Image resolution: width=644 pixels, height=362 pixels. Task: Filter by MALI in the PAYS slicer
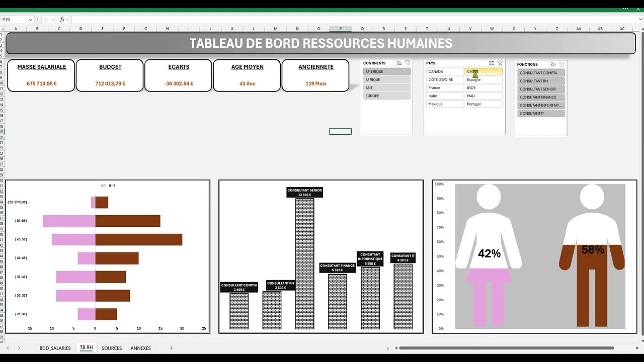click(x=484, y=96)
